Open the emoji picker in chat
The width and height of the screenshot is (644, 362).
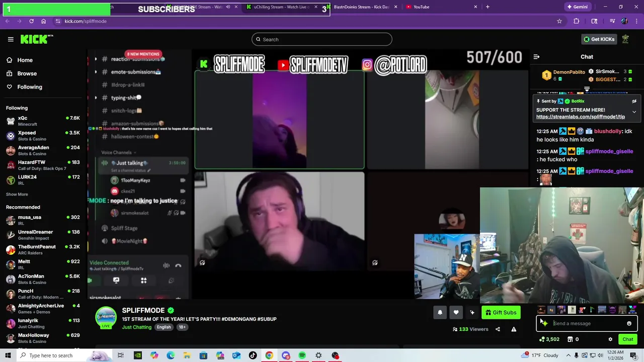(x=629, y=323)
